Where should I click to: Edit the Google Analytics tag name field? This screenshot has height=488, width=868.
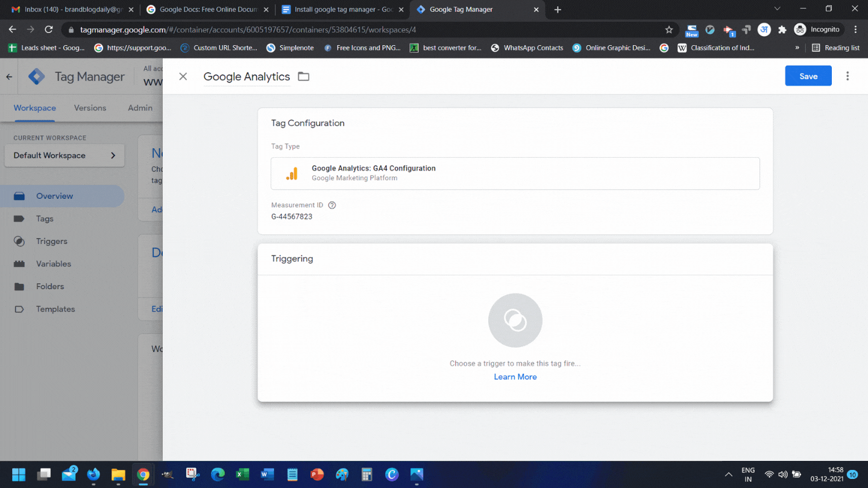tap(247, 77)
